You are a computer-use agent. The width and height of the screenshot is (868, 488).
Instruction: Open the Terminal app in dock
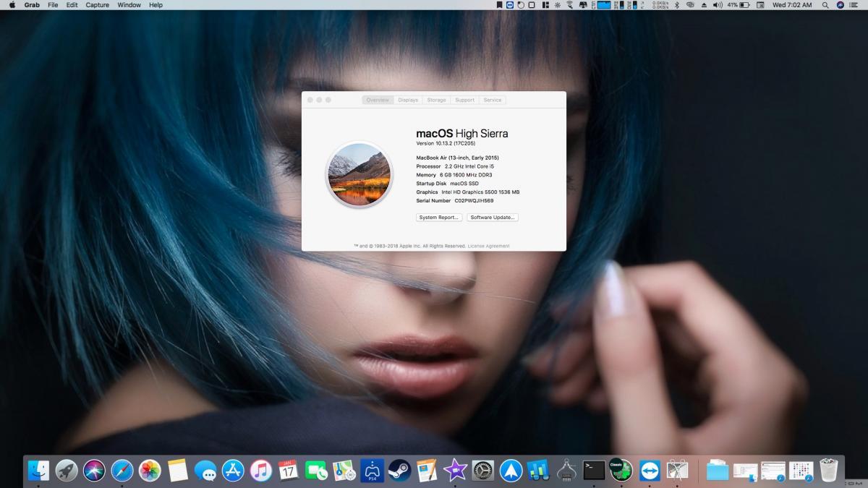click(x=594, y=471)
